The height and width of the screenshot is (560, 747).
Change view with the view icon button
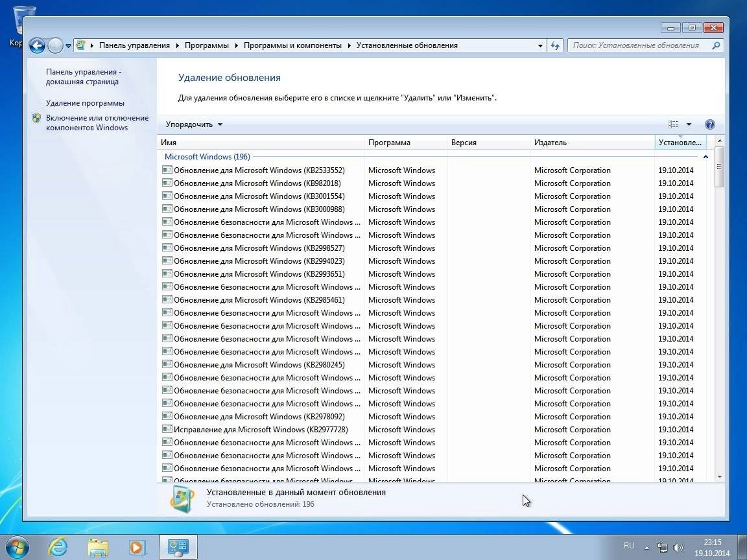click(x=673, y=124)
